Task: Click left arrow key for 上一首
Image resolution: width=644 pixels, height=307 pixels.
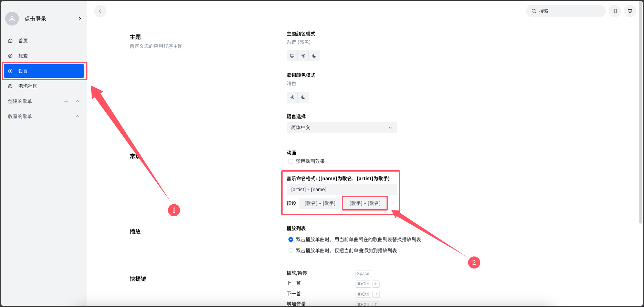Action: point(376,284)
